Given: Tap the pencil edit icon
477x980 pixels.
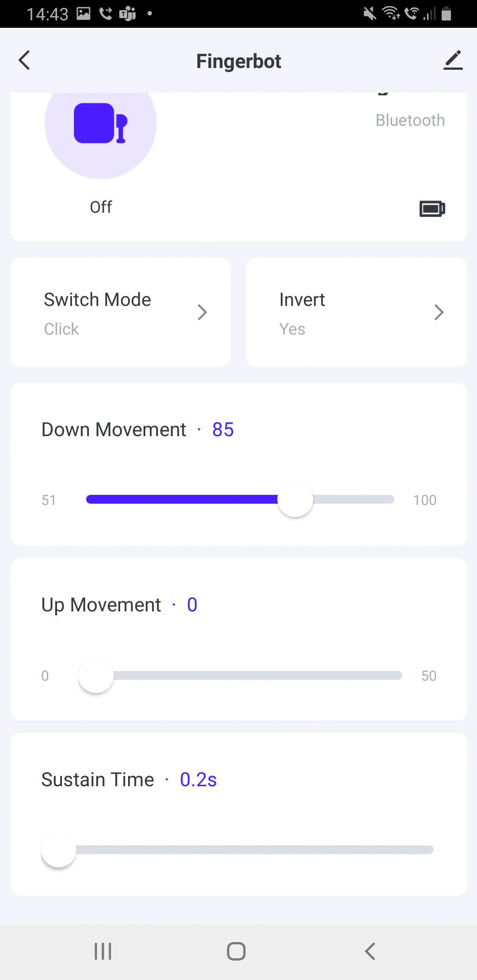Looking at the screenshot, I should [453, 60].
